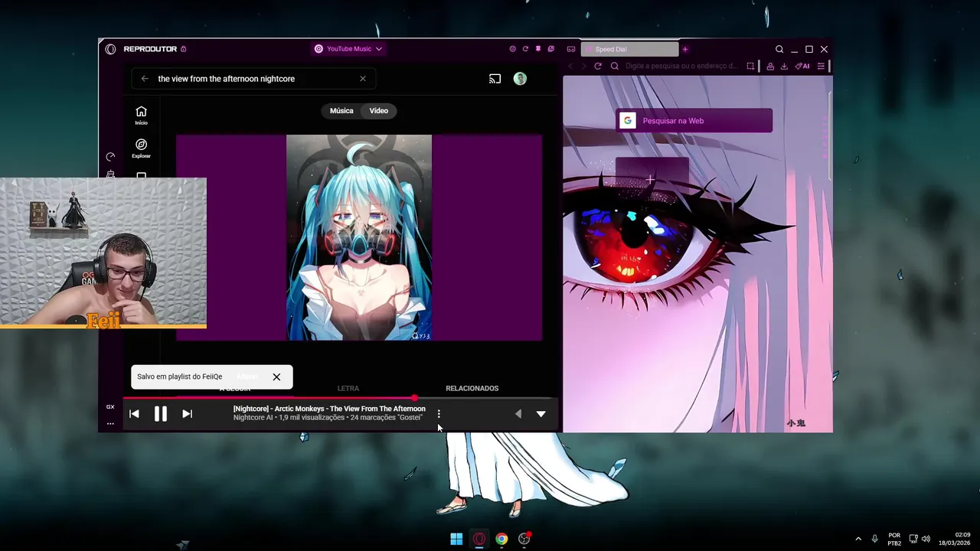Click the 'Salvo em playlist do FeiiQe' message
The image size is (980, 551).
pos(180,377)
